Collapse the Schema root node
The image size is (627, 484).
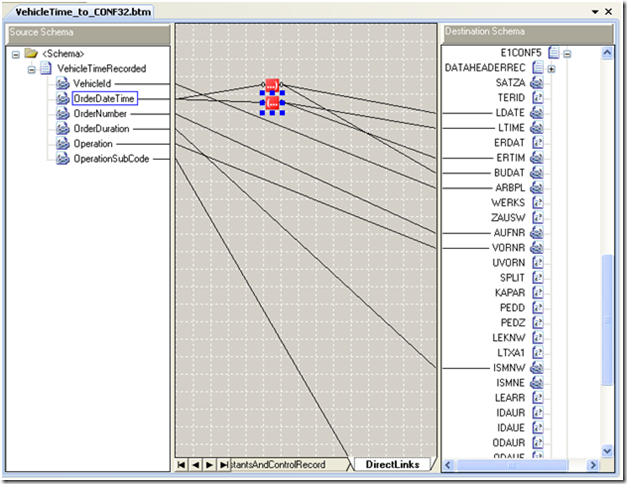click(16, 54)
